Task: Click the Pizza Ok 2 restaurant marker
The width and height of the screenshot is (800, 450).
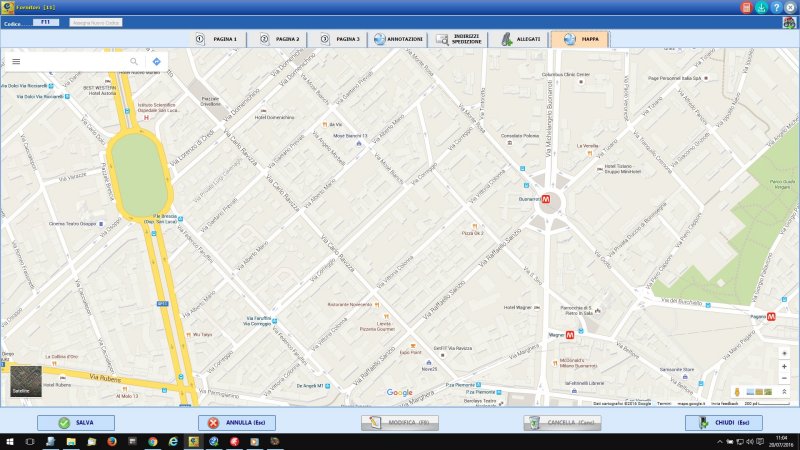Action: coord(475,227)
